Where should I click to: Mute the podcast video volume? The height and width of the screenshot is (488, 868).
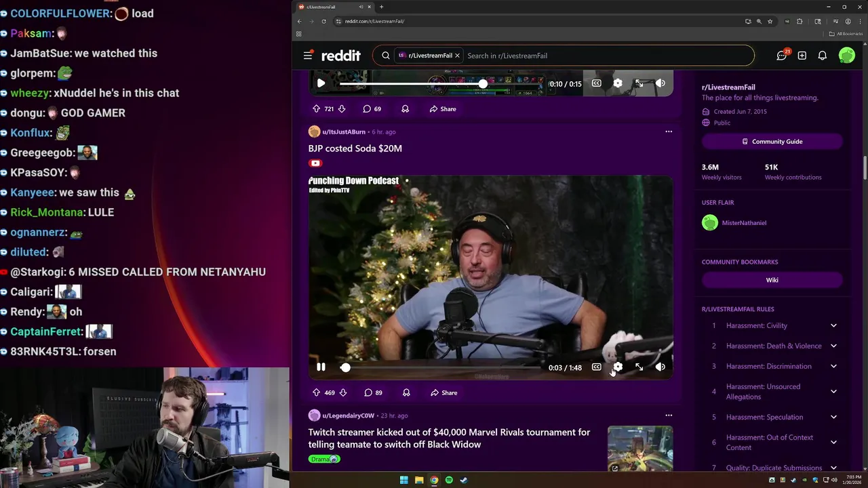point(660,367)
